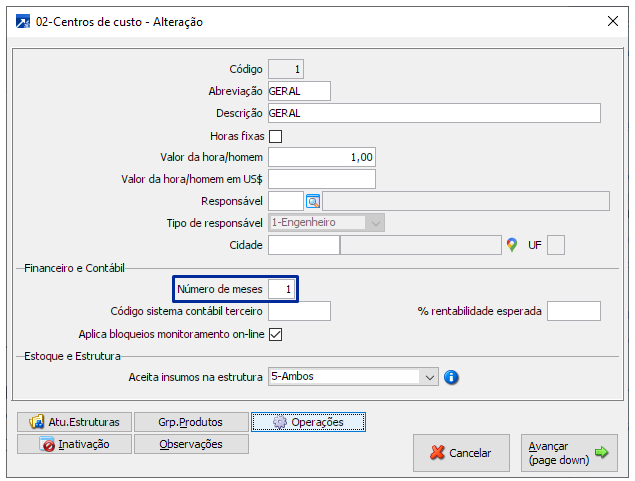Click the Cidade name display field

(421, 245)
